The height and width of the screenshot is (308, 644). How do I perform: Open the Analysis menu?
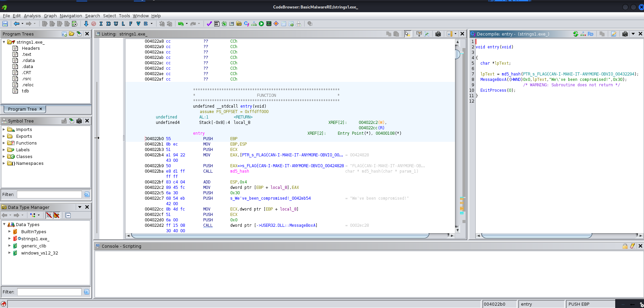tap(32, 16)
